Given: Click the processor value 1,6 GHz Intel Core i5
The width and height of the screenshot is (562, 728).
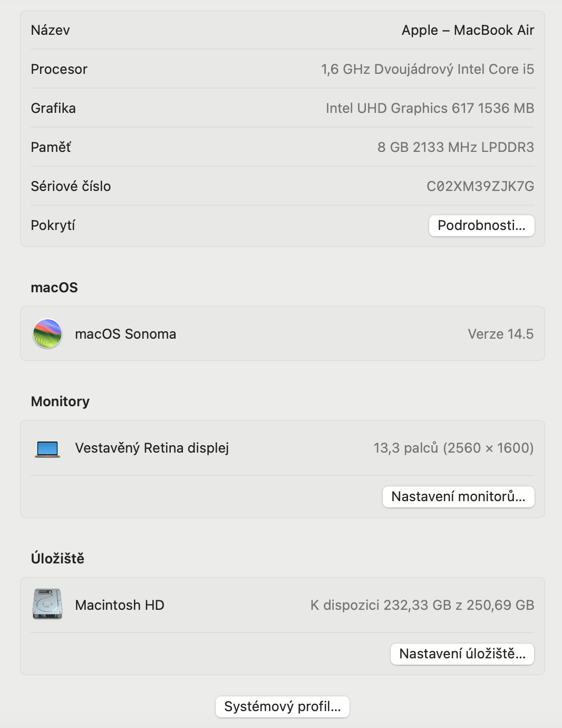Looking at the screenshot, I should [x=427, y=69].
